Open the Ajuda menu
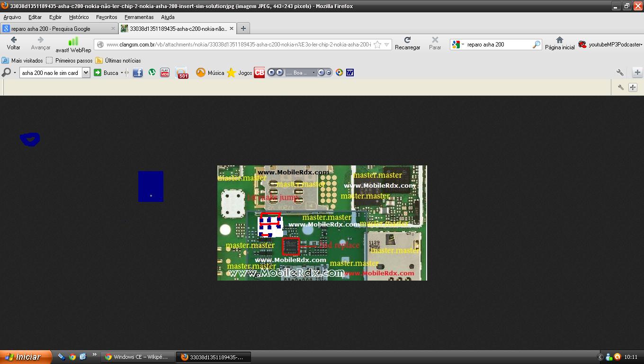This screenshot has width=644, height=364. pyautogui.click(x=168, y=17)
